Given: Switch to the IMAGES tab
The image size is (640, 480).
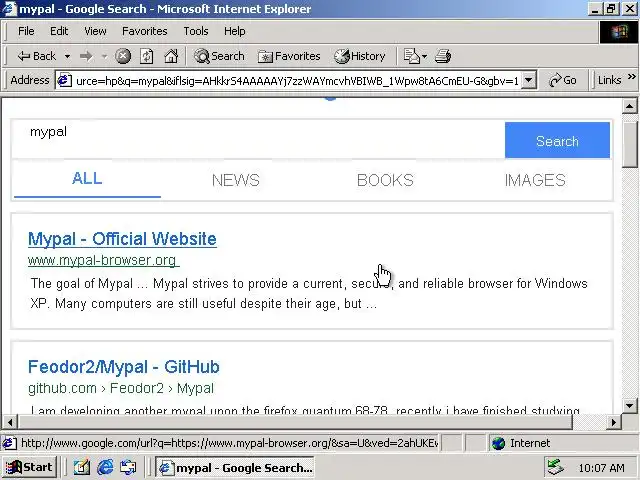Looking at the screenshot, I should [535, 180].
